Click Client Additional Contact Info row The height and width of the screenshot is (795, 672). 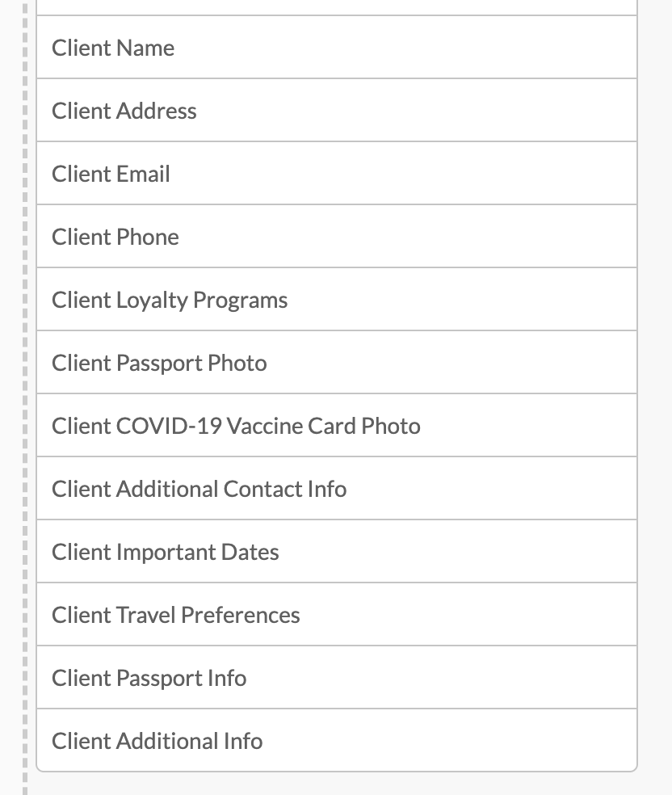(x=336, y=489)
